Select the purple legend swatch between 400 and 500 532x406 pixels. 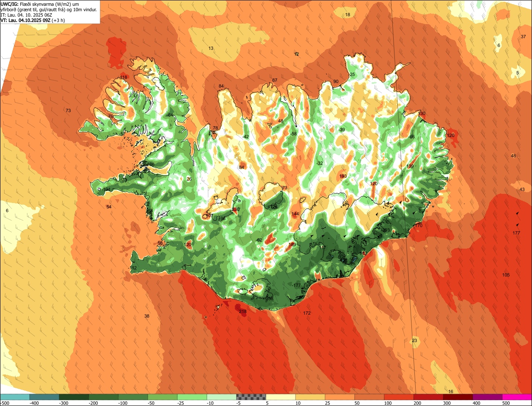point(488,397)
